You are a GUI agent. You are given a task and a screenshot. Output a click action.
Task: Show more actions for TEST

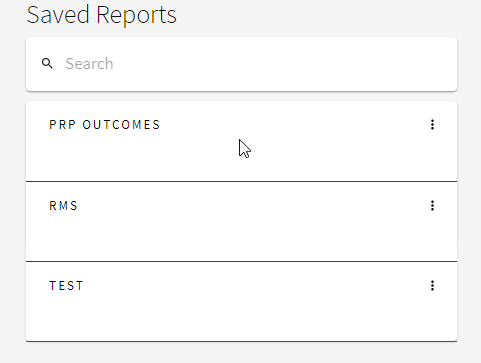coord(432,286)
